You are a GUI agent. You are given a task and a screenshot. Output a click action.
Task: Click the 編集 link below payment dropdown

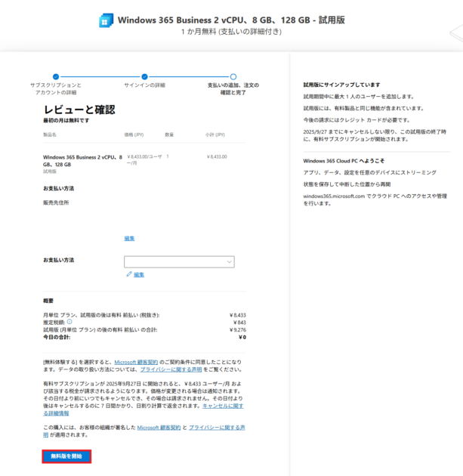[x=139, y=274]
